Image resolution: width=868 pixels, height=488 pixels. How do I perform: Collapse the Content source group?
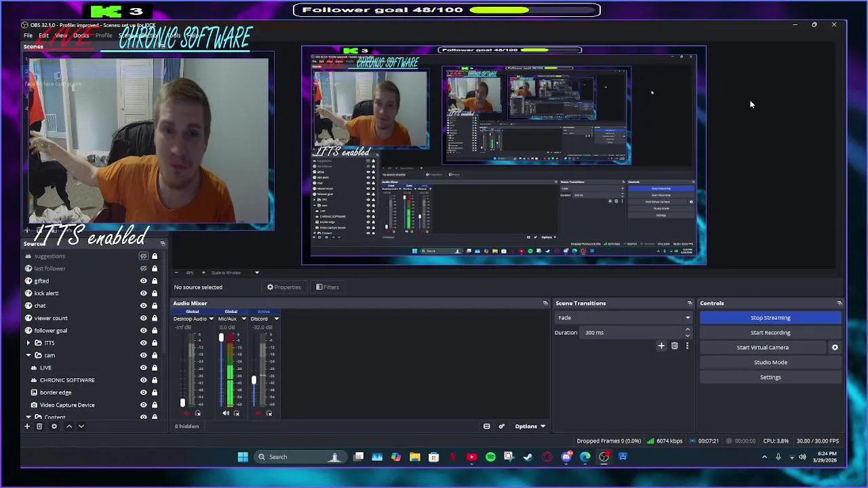pos(28,418)
